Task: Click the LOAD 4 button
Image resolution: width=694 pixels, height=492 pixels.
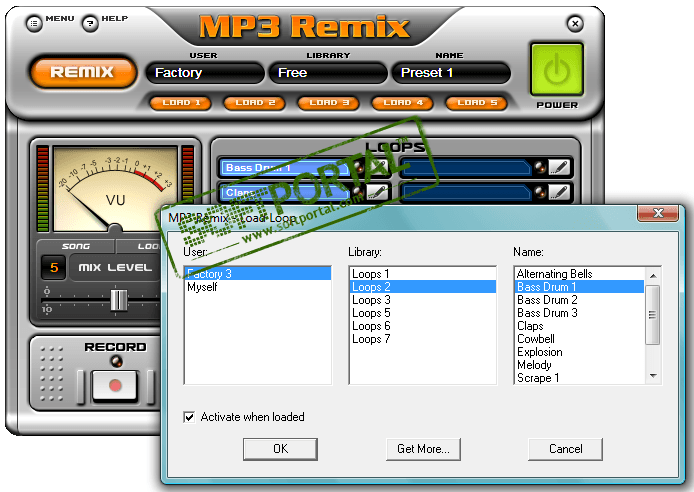Action: point(402,103)
